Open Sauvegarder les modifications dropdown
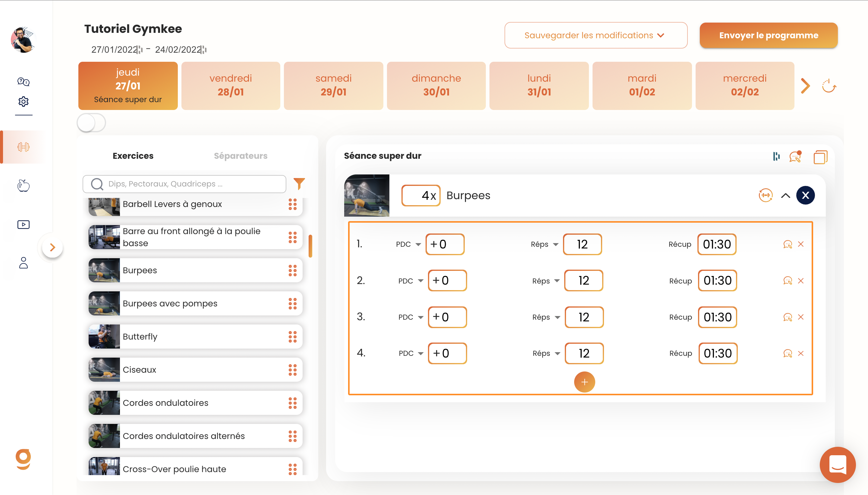 (x=596, y=35)
